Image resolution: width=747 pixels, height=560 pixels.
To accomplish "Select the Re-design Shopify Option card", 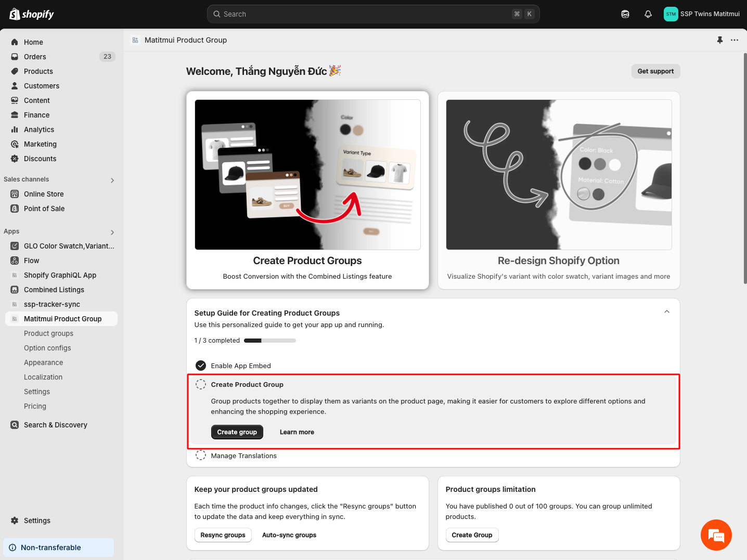I will pos(559,190).
